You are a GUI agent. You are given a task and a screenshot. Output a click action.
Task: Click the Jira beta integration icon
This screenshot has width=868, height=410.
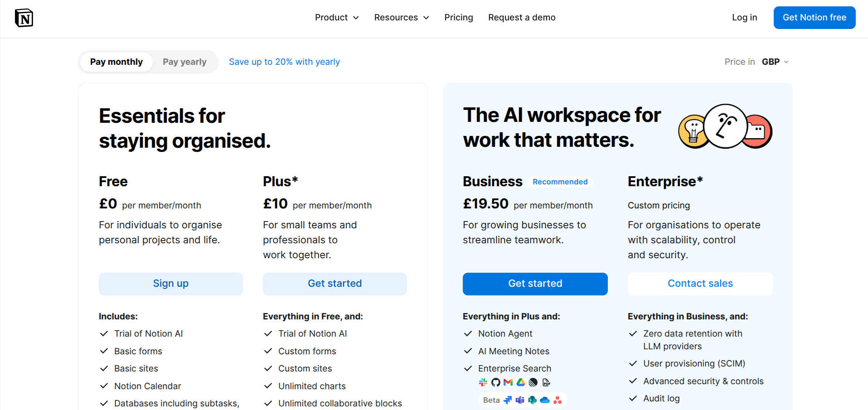coord(508,400)
